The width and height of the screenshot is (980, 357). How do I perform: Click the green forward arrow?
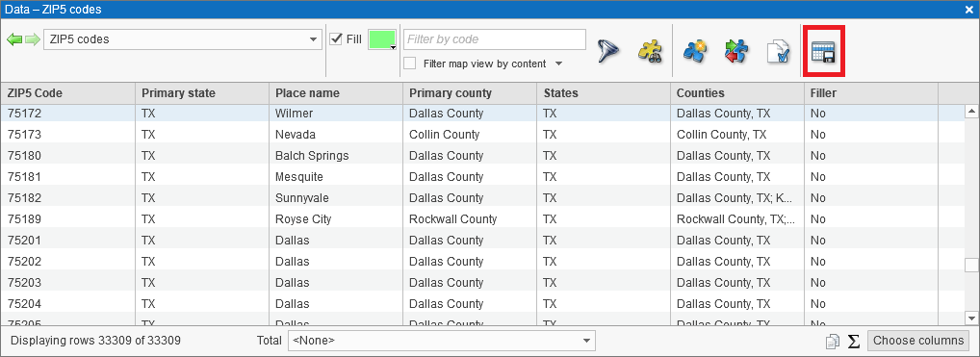click(33, 39)
